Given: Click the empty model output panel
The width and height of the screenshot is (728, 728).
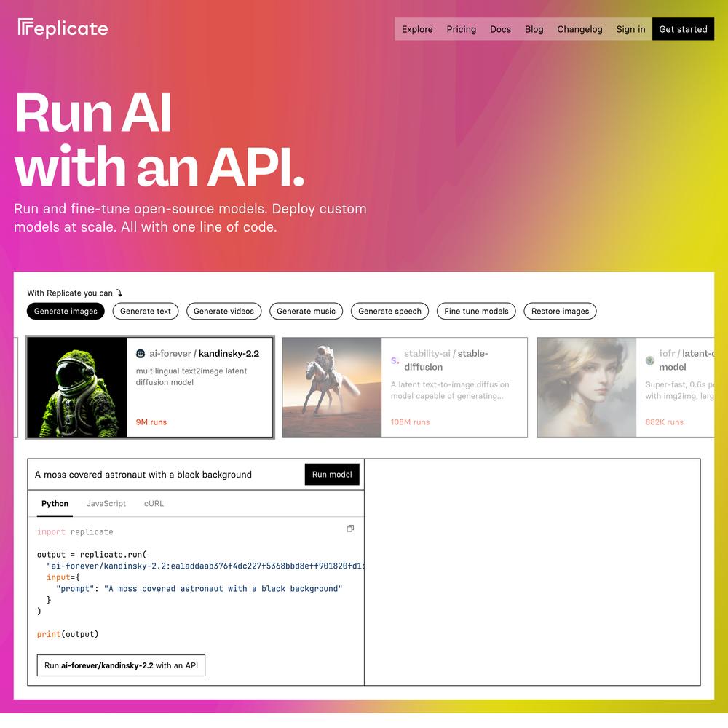Looking at the screenshot, I should click(x=533, y=572).
